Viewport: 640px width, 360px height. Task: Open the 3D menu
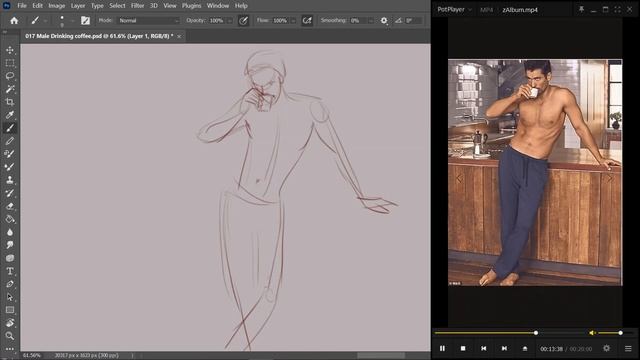tap(154, 6)
